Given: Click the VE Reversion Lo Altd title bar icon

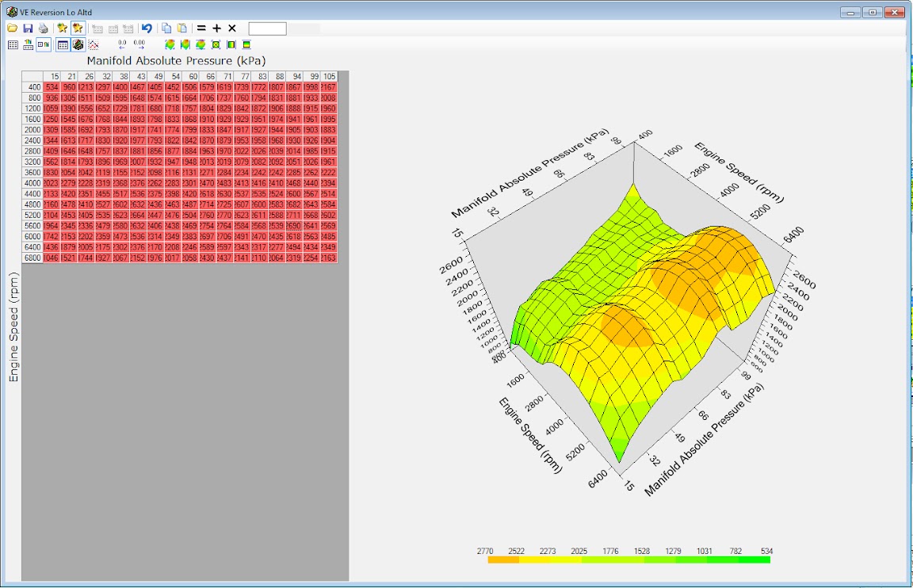Looking at the screenshot, I should [x=12, y=12].
